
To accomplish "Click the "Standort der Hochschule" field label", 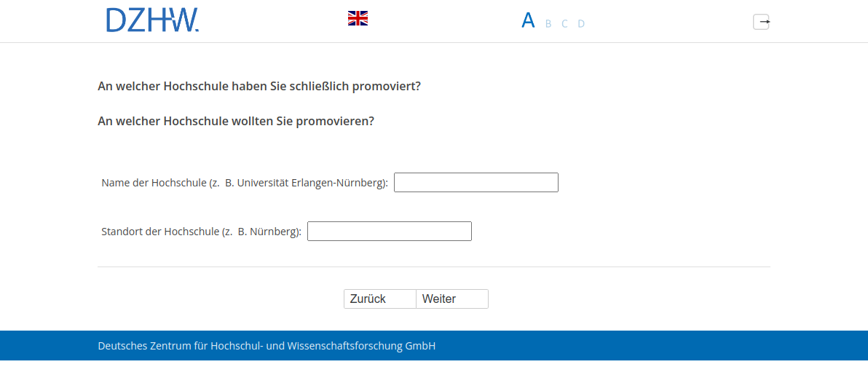I will tap(160, 232).
